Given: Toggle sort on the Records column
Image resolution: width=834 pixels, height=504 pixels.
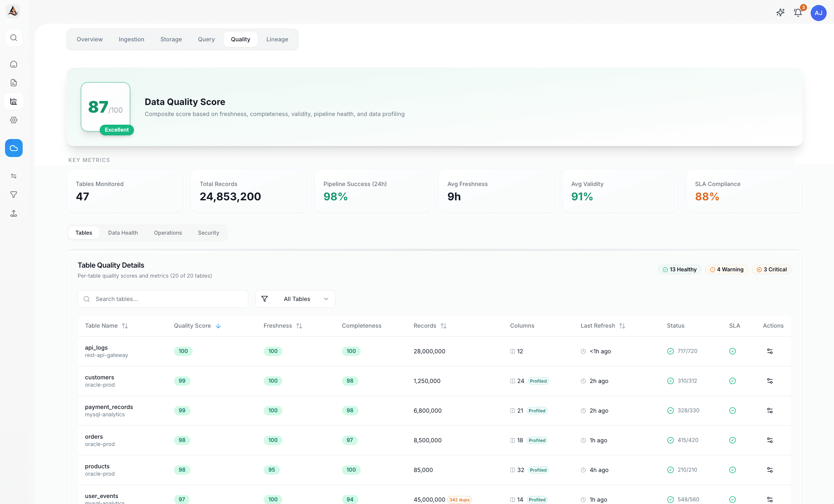Looking at the screenshot, I should pyautogui.click(x=444, y=326).
